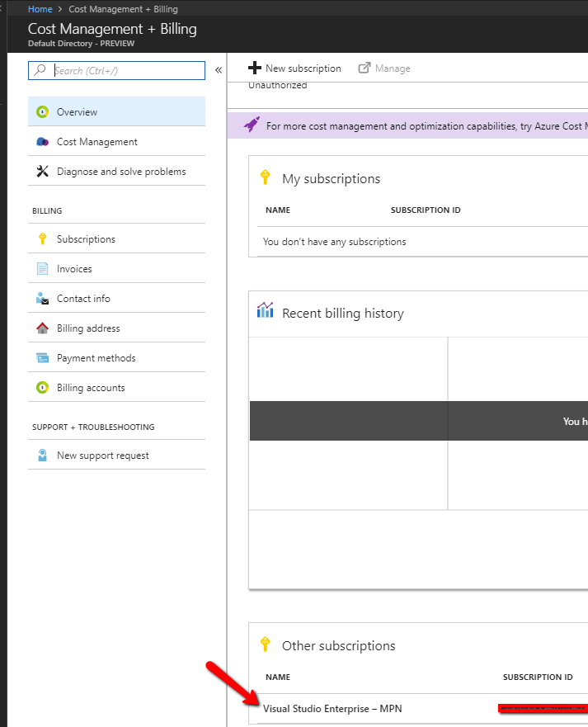Click the BILLING section heading
This screenshot has height=727, width=588.
pos(47,211)
